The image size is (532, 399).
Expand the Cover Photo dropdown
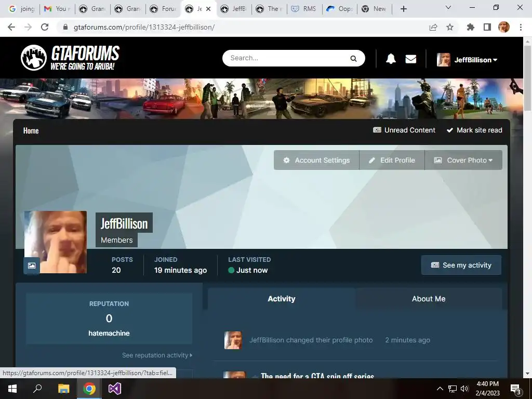pyautogui.click(x=463, y=160)
